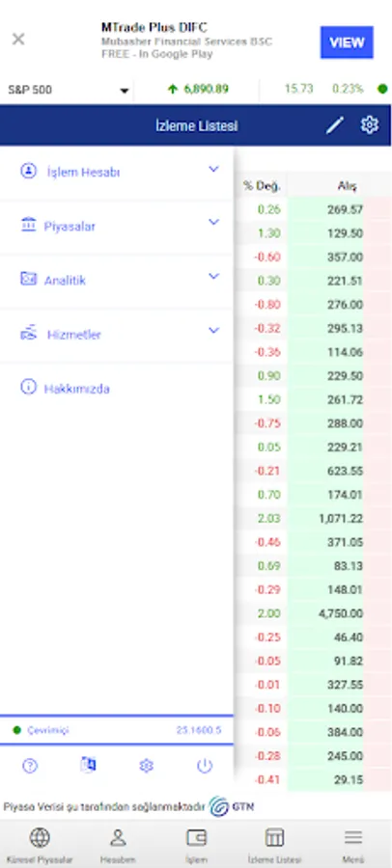
Task: Click the GTN logo
Action: click(x=232, y=806)
